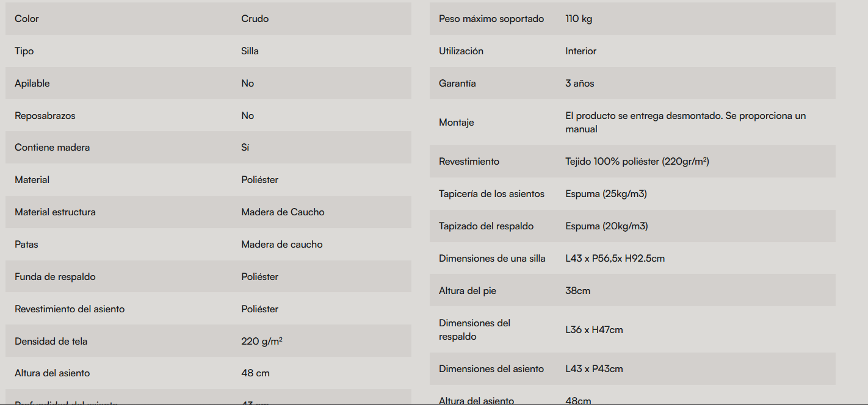The image size is (868, 405).
Task: Select the 'Tapicería de los asientos' label
Action: pos(491,194)
